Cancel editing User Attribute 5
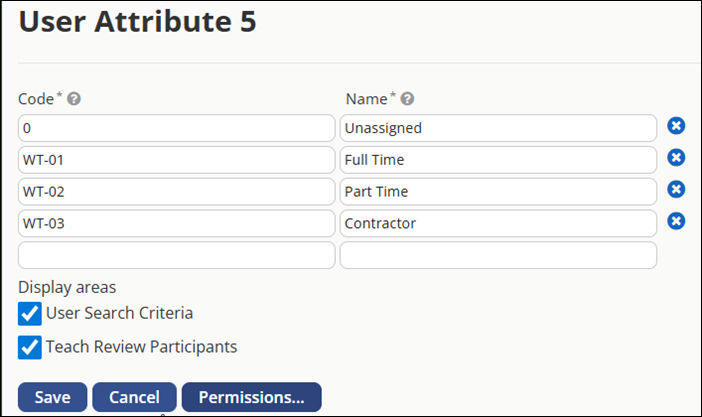This screenshot has height=417, width=702. (x=134, y=397)
